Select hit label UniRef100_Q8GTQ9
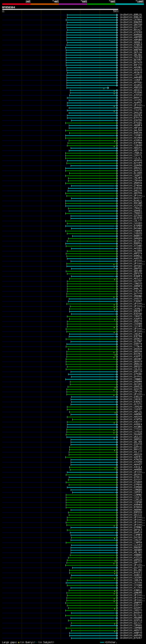This screenshot has height=644, width=146. (131, 25)
